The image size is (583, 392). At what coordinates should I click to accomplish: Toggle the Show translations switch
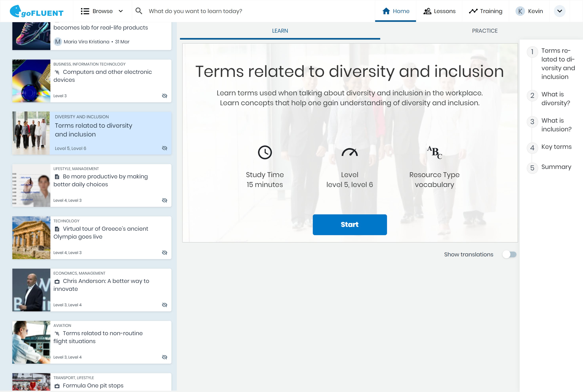tap(509, 254)
